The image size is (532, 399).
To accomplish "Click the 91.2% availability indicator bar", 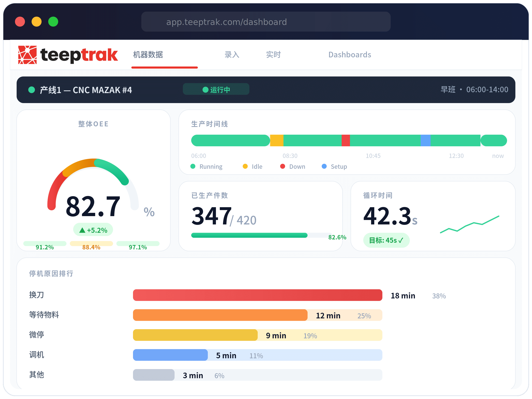I will click(x=45, y=243).
